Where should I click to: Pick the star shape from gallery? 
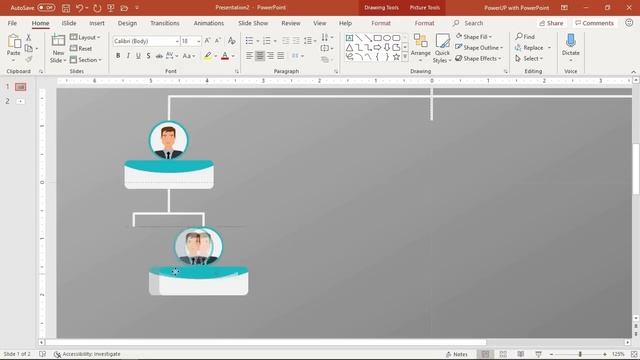tap(396, 57)
